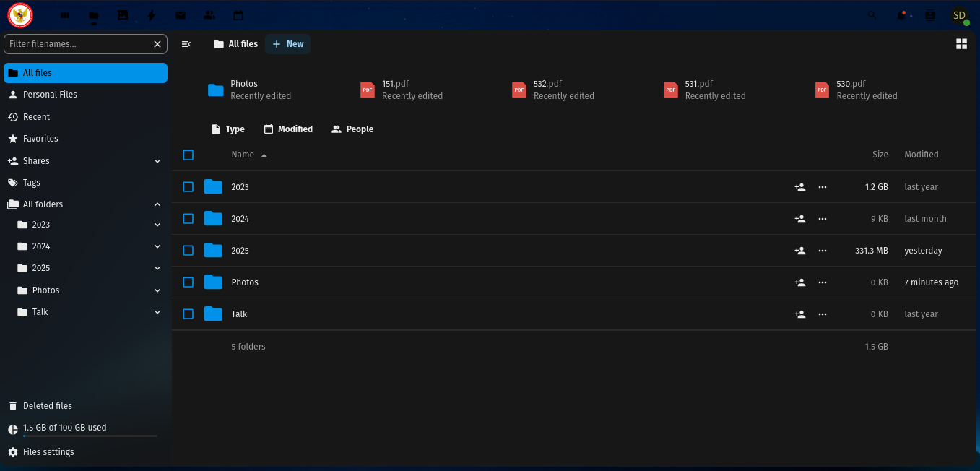The image size is (980, 471).
Task: Open the Activity lightning bolt app
Action: (151, 15)
